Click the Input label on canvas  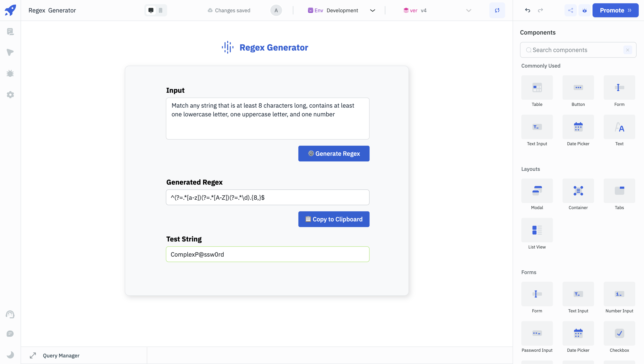click(x=175, y=90)
